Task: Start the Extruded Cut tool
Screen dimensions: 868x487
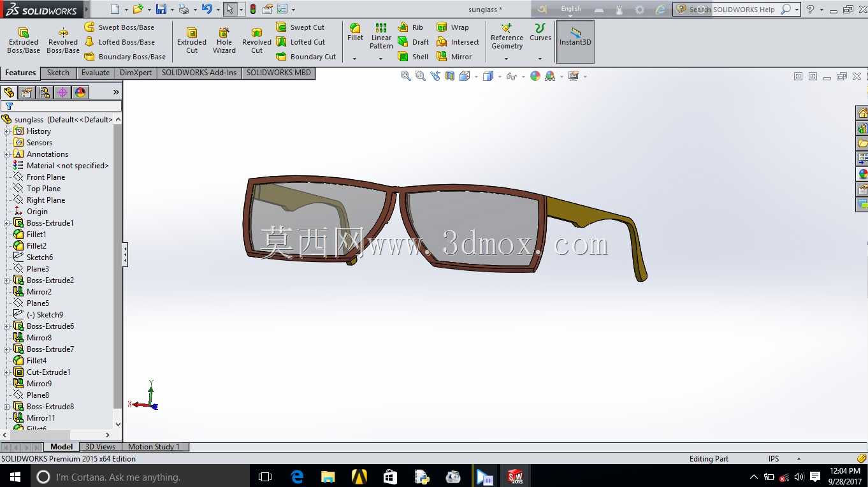Action: tap(192, 41)
